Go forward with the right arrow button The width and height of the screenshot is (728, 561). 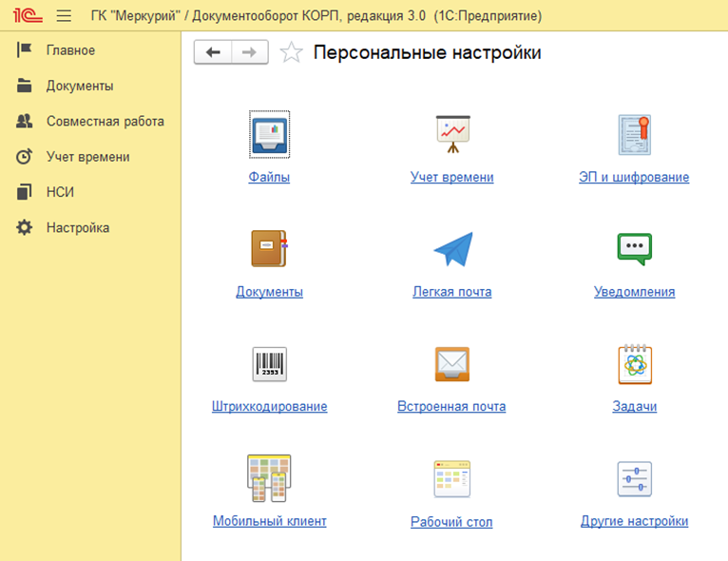[x=250, y=52]
